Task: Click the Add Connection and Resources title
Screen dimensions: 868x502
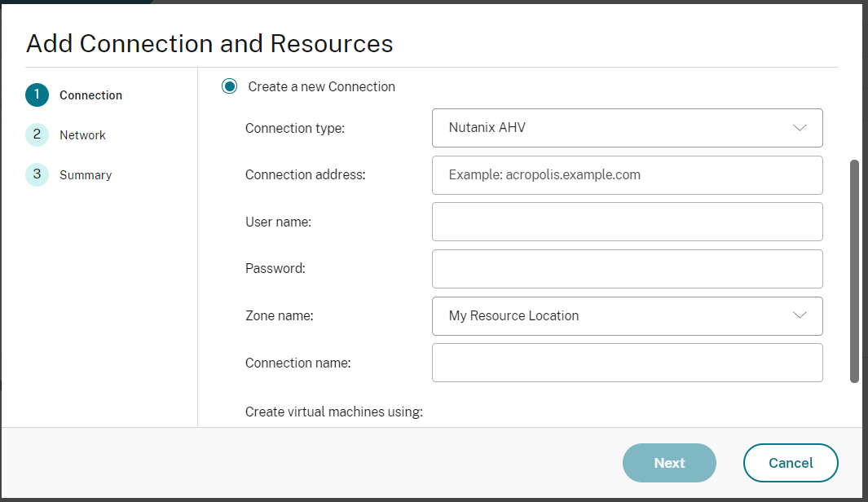Action: pos(209,43)
